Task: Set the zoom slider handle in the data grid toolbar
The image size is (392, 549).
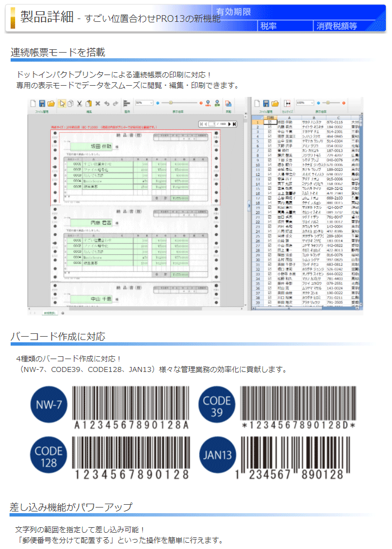Action: click(328, 103)
